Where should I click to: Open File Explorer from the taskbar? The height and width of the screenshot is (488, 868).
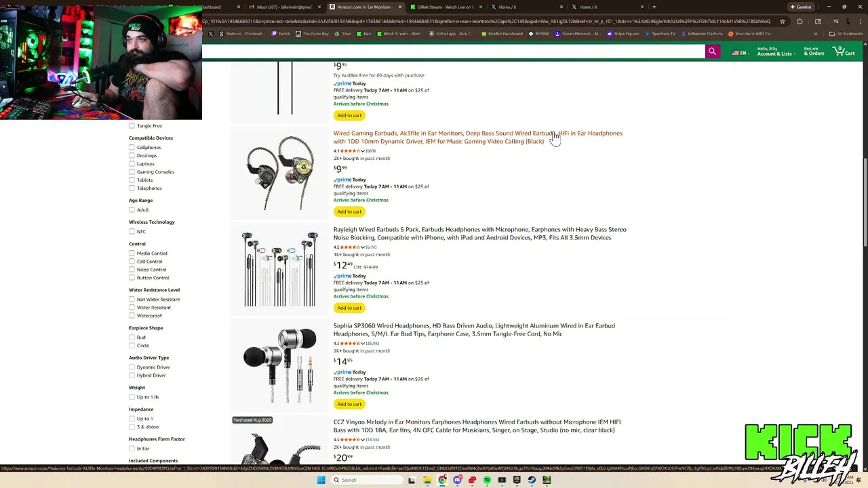[427, 480]
